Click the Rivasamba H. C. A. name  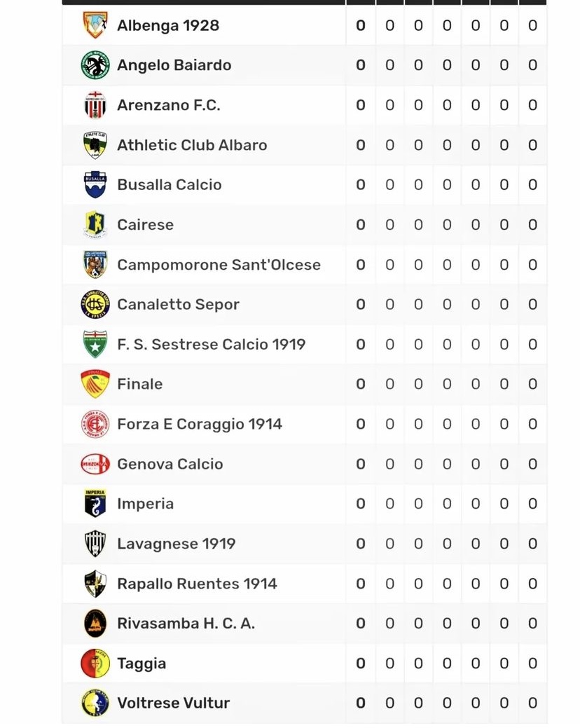(186, 623)
